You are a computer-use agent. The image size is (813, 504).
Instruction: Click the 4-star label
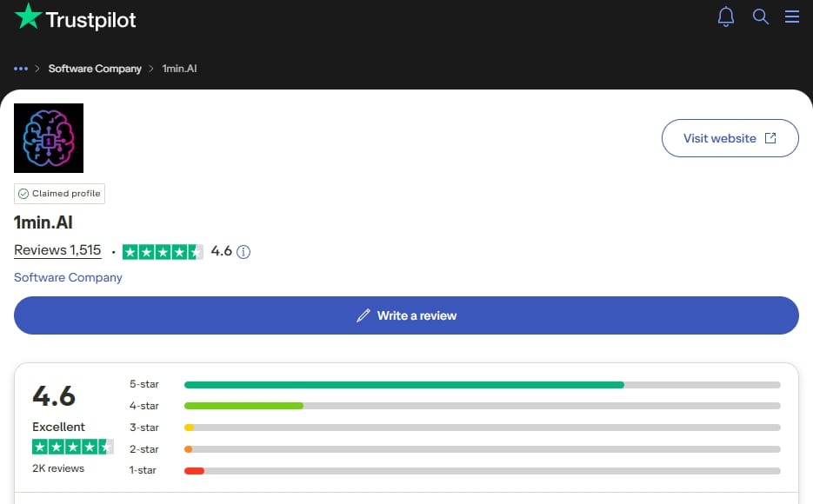click(144, 406)
